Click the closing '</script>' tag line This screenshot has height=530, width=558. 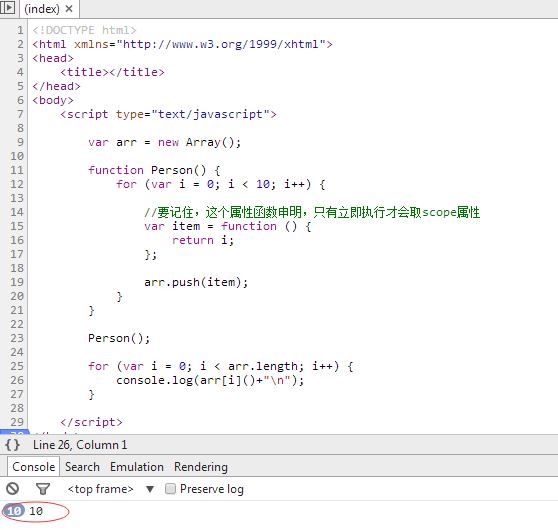[91, 422]
